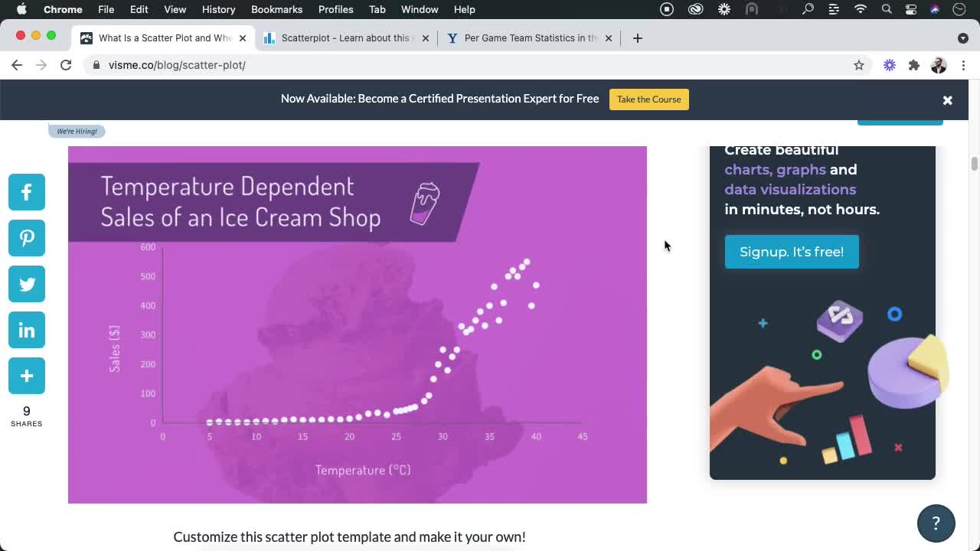Open more sharing options plus button
The height and width of the screenshot is (551, 980).
(27, 376)
